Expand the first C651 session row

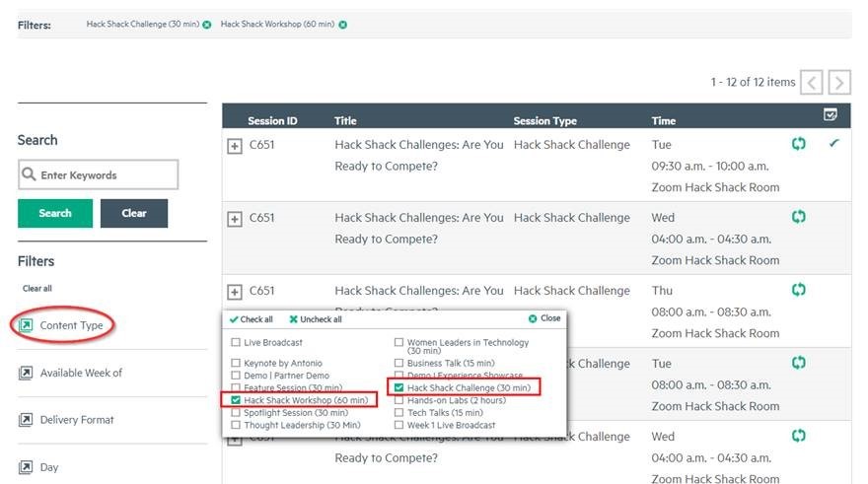[235, 146]
